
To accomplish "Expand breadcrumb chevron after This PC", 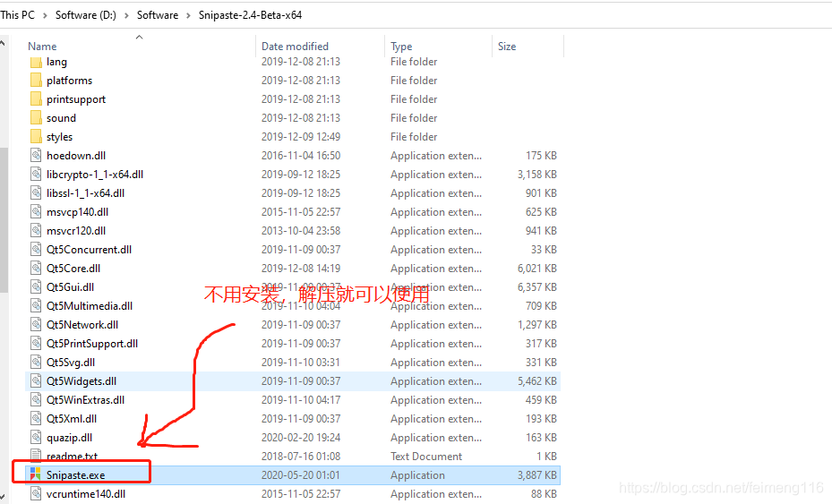I will [45, 15].
